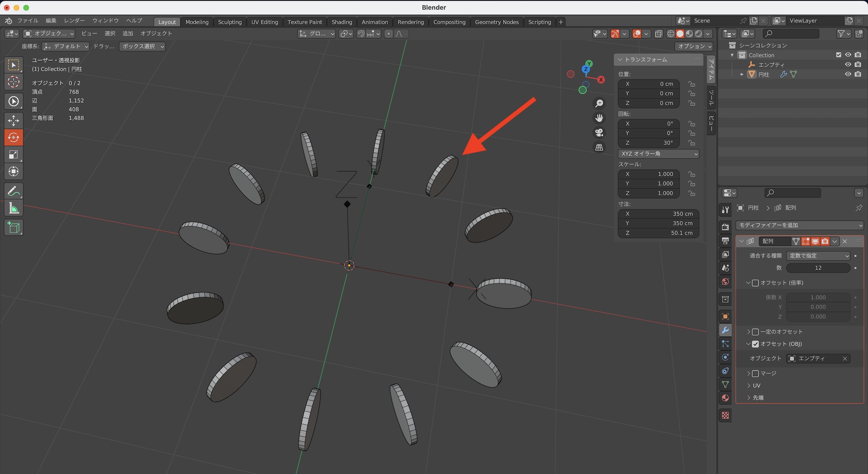Activate the Measure tool
The image size is (868, 474).
(x=13, y=208)
